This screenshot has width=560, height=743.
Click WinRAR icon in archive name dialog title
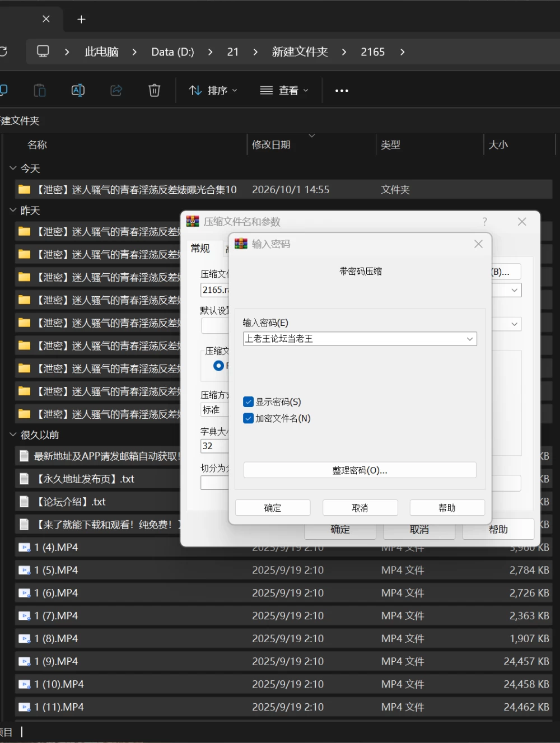(193, 221)
